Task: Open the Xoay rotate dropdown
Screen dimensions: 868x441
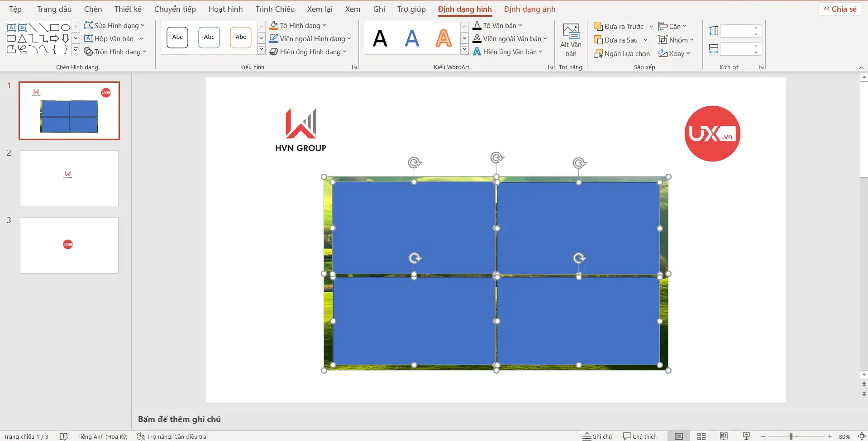Action: tap(674, 54)
